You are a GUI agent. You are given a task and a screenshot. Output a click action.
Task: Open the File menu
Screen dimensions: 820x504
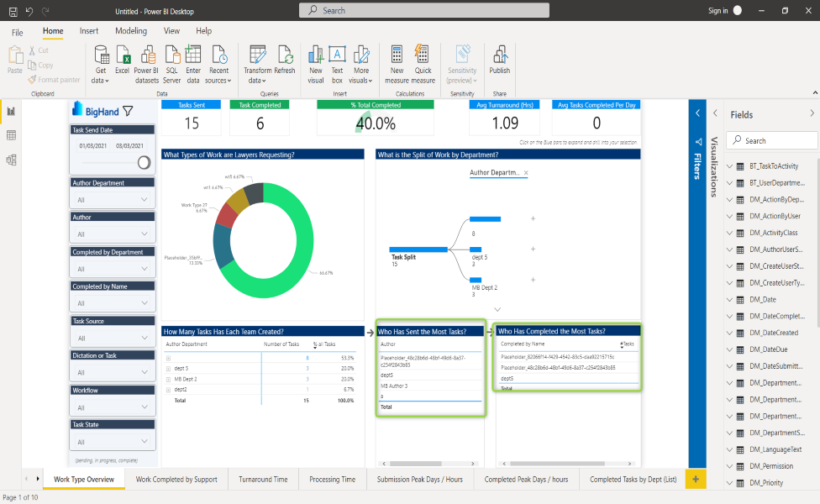coord(18,33)
